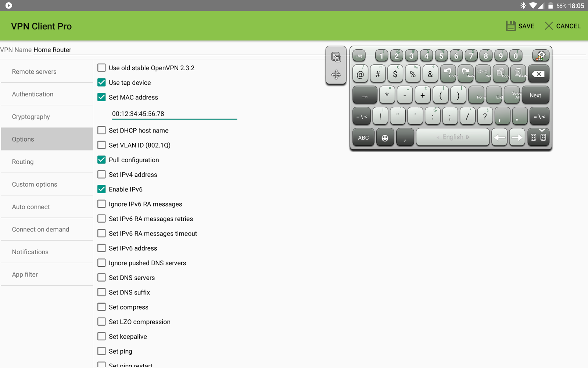The height and width of the screenshot is (368, 588).
Task: Tap the notification icon in status bar
Action: 9,6
